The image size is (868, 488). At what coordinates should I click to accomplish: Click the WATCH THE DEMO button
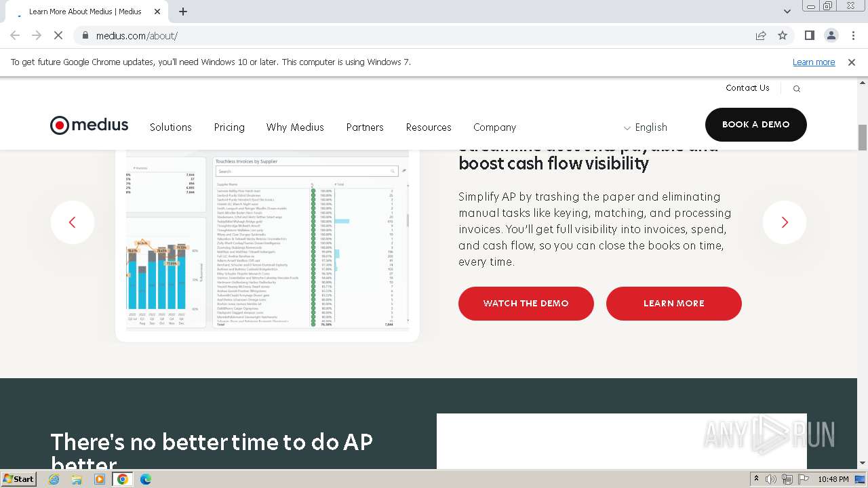click(x=526, y=304)
